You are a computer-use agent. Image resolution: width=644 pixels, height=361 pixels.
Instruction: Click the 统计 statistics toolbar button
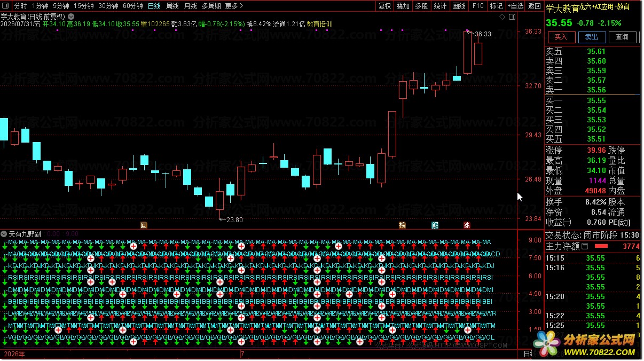click(x=441, y=6)
